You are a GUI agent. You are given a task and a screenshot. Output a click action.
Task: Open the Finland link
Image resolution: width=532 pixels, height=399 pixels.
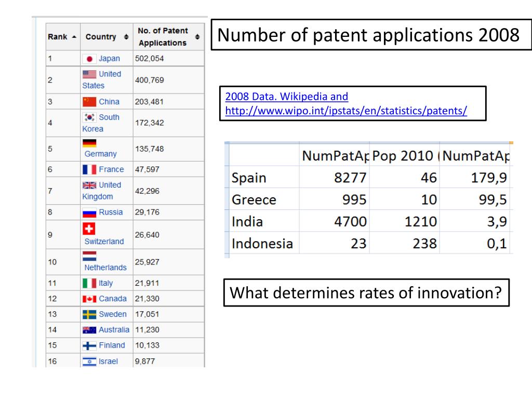click(112, 345)
